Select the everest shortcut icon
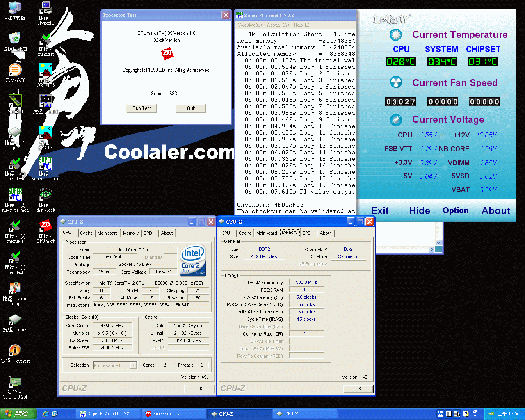525x420 pixels. 15,350
